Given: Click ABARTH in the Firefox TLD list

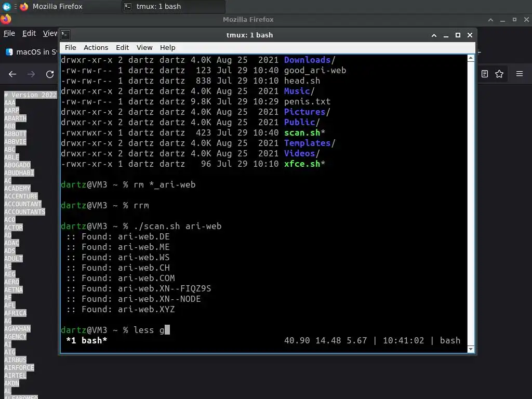Looking at the screenshot, I should (15, 118).
